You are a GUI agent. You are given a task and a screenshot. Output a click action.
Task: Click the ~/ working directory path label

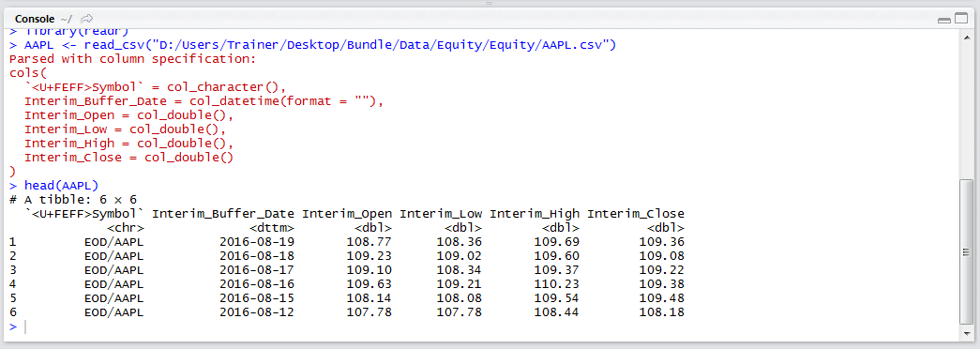tap(66, 19)
